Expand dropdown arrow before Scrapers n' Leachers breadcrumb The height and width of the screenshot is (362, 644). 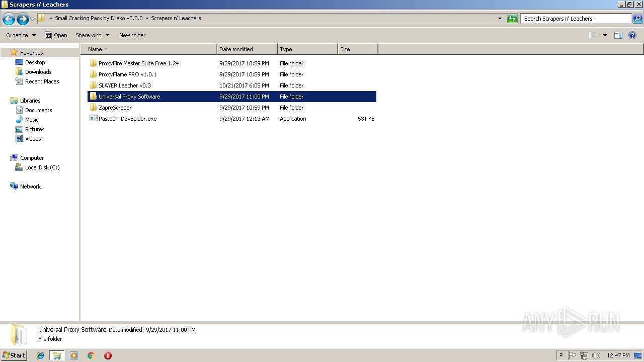click(x=147, y=18)
